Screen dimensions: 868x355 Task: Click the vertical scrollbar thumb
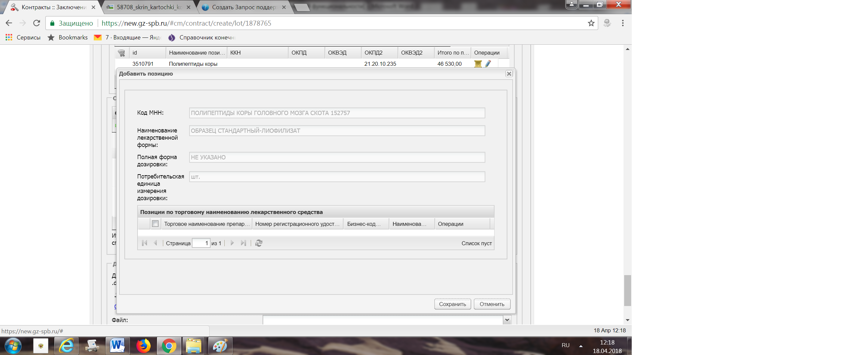click(x=627, y=291)
